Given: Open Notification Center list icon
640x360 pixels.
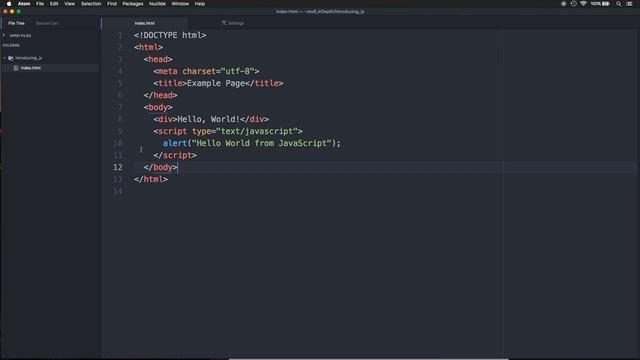Looking at the screenshot, I should [x=629, y=4].
